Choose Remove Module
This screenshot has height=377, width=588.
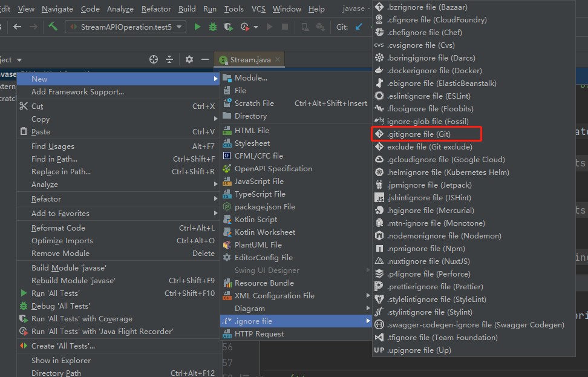[x=118, y=253]
